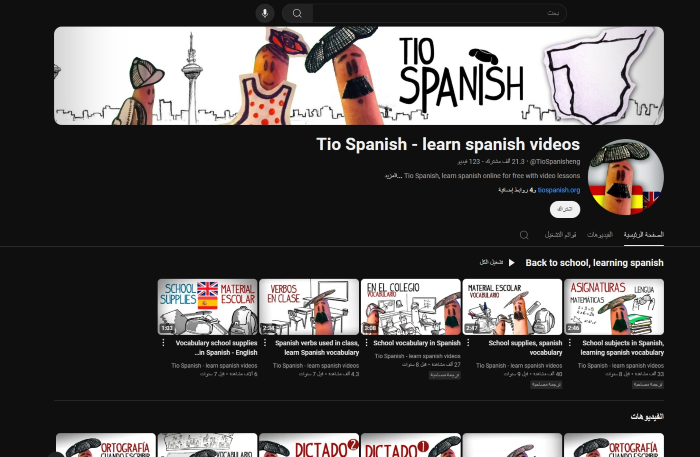Click the Tio Spanish channel banner image

(359, 75)
